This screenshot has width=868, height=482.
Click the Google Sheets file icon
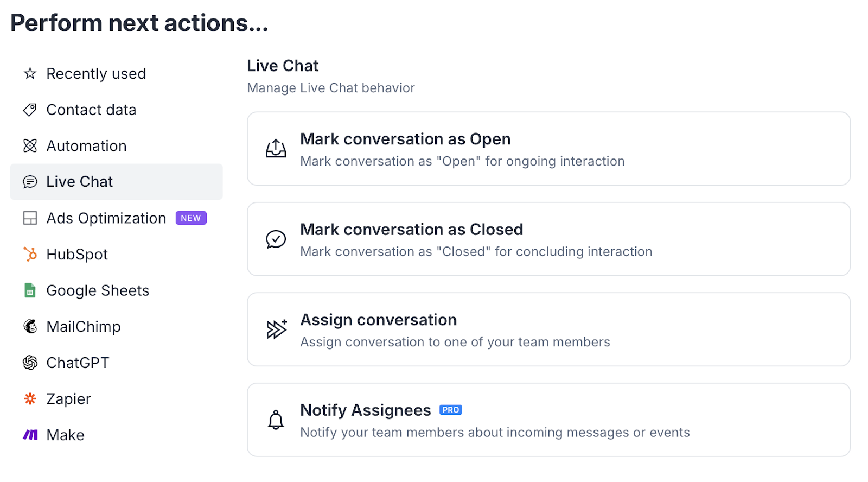[x=30, y=290]
